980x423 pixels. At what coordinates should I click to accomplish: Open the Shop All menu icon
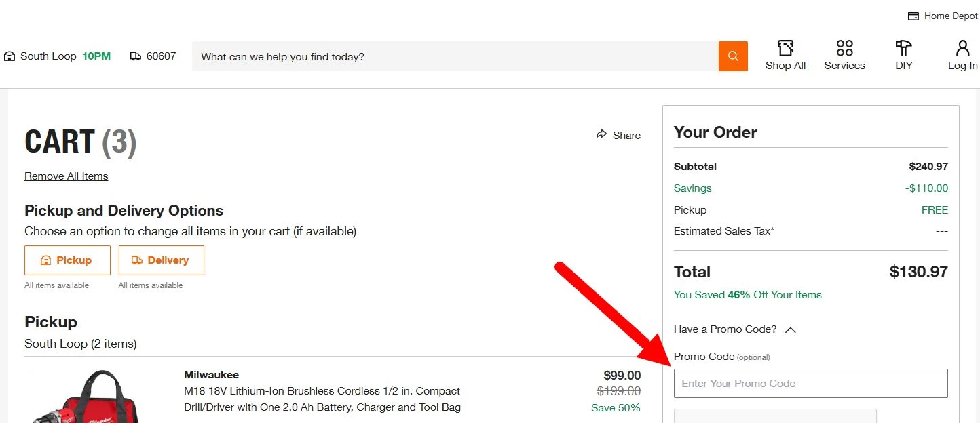[x=785, y=48]
